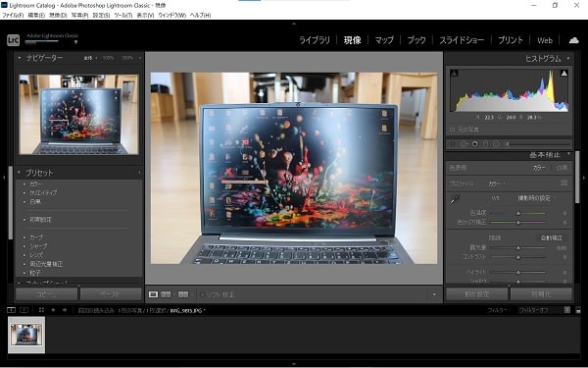Collapse the ヒストグラム panel
588x368 pixels.
click(x=568, y=59)
